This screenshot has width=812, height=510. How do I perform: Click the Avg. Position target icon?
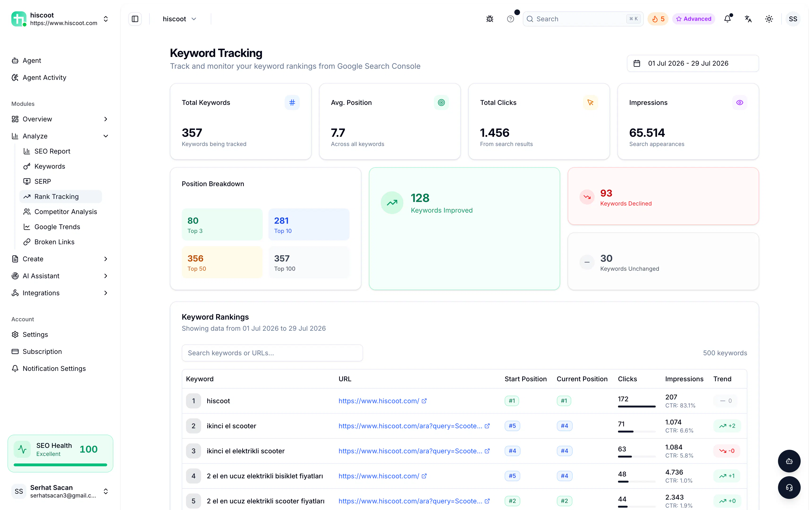coord(441,103)
